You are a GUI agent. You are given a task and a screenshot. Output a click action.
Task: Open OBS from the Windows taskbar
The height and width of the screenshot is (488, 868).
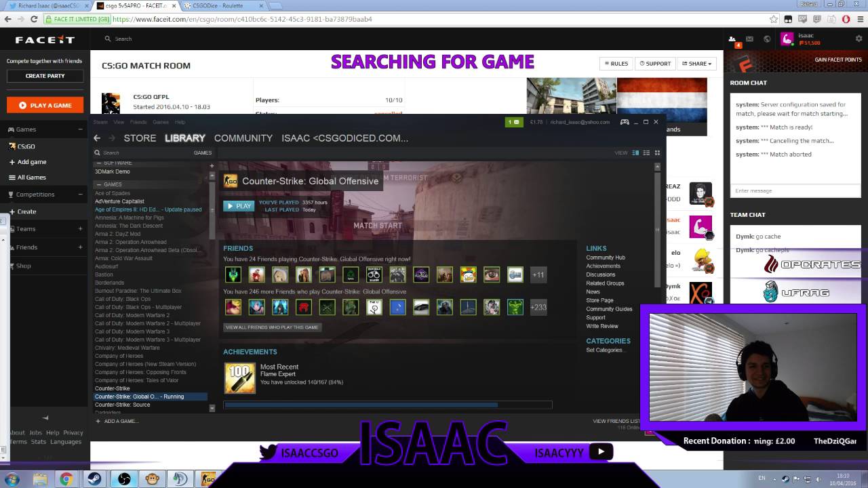click(x=124, y=479)
